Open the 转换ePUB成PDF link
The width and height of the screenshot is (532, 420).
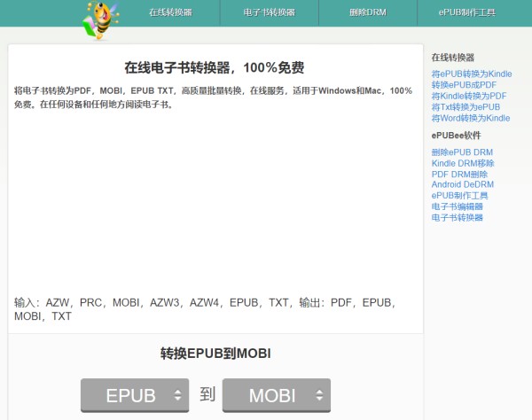click(464, 85)
